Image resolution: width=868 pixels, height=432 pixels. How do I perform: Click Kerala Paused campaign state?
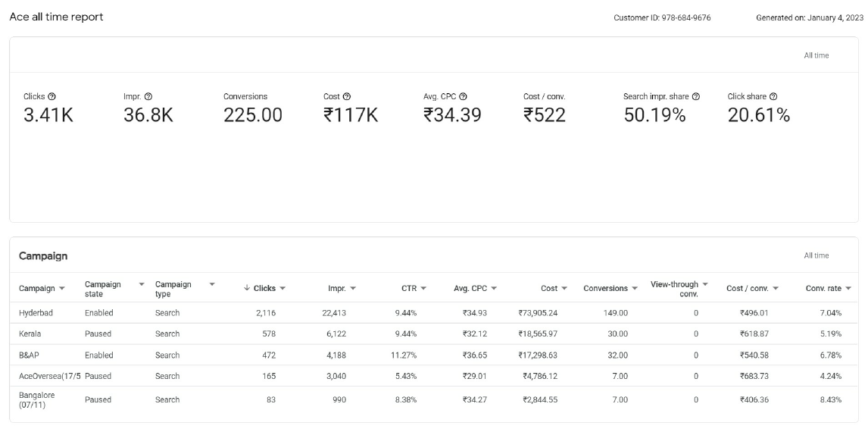click(x=98, y=334)
